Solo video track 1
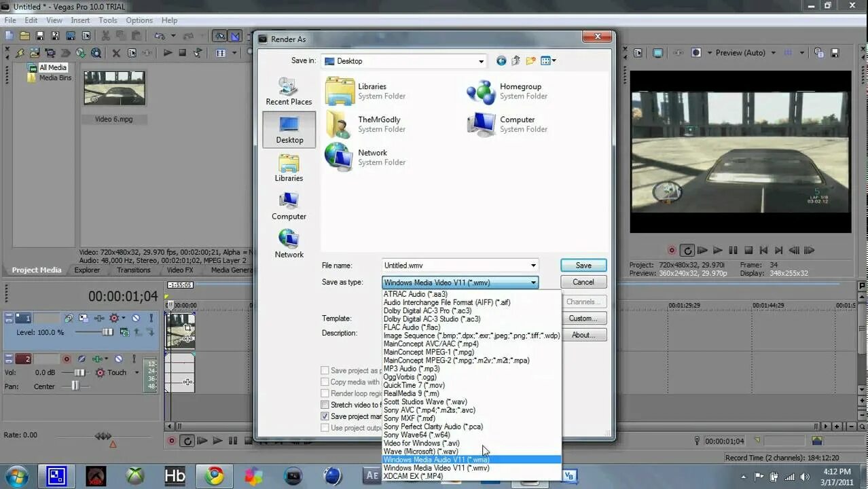 151,318
